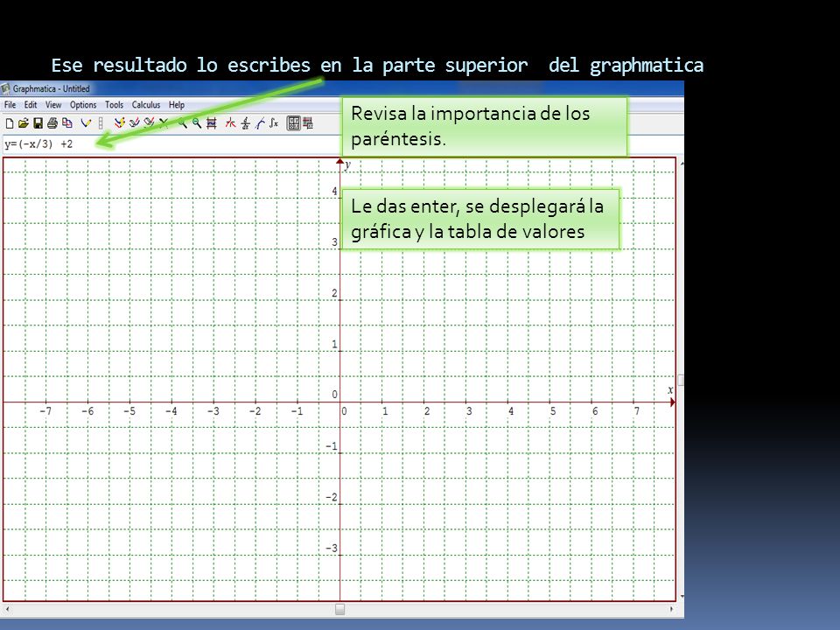
Task: Click the Save floppy disk icon
Action: (x=38, y=123)
